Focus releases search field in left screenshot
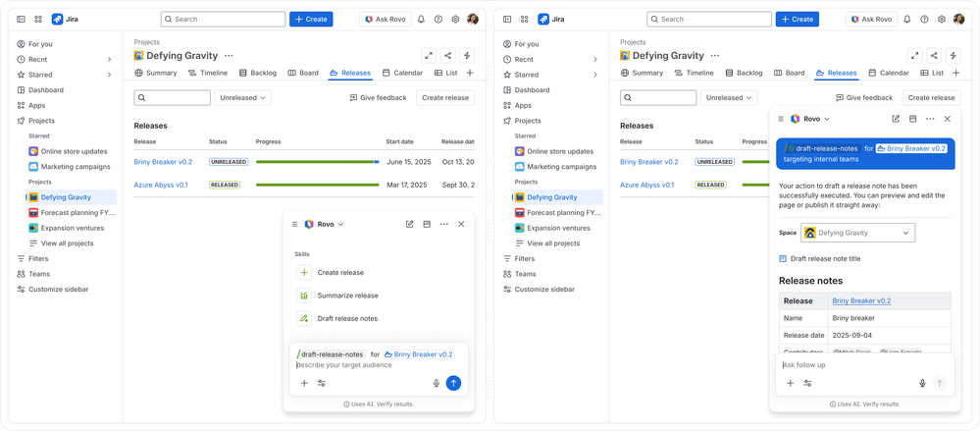This screenshot has height=431, width=980. 173,97
